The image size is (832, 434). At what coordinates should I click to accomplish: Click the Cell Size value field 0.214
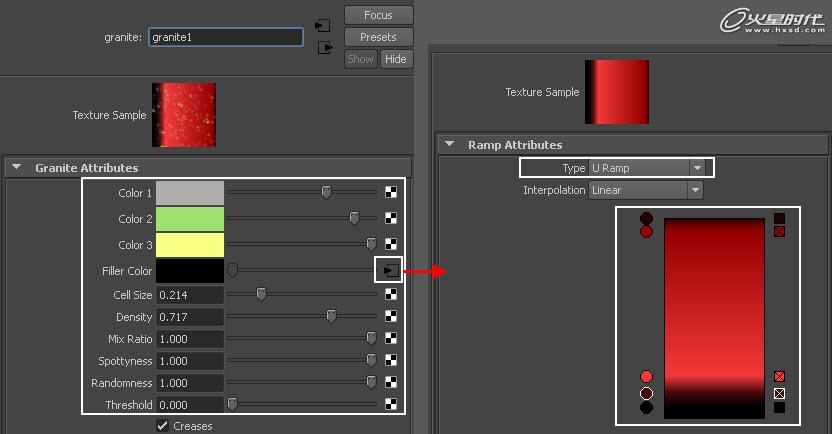[x=190, y=295]
